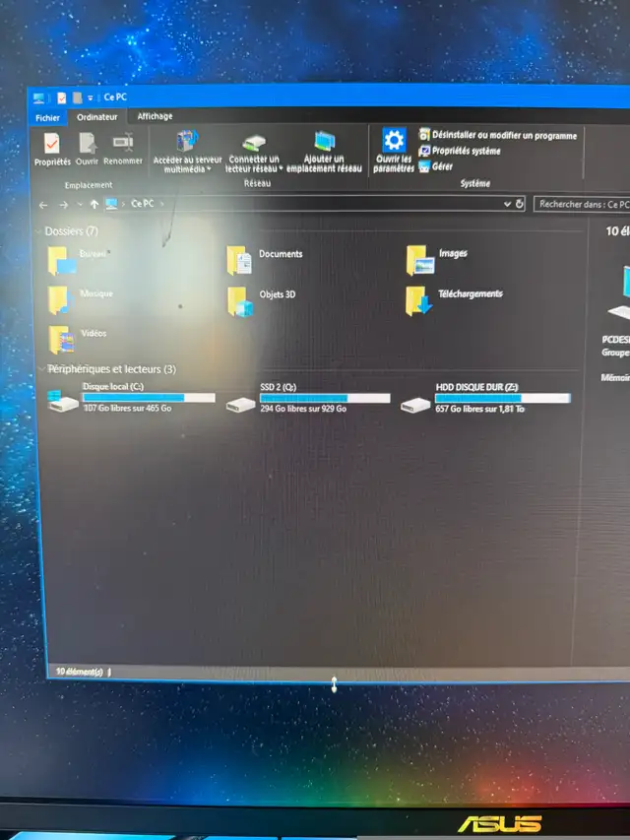Select the Bureau folder
The image size is (630, 840).
click(x=78, y=260)
